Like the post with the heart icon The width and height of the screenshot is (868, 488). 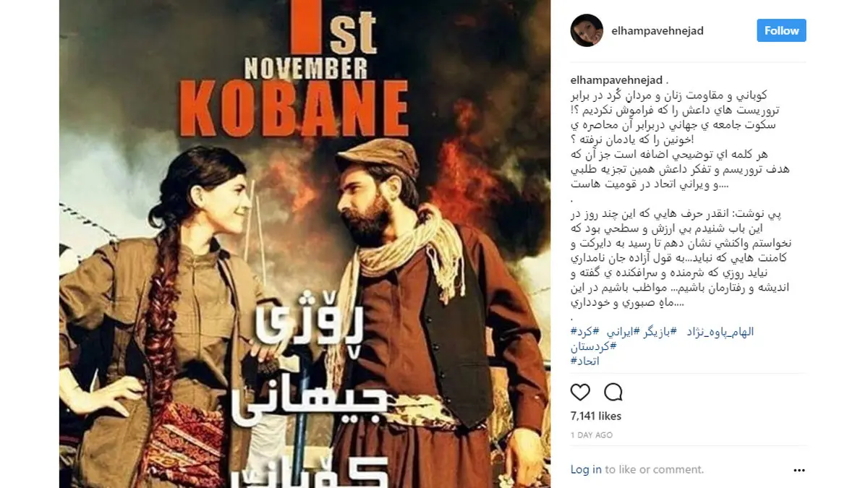point(580,392)
